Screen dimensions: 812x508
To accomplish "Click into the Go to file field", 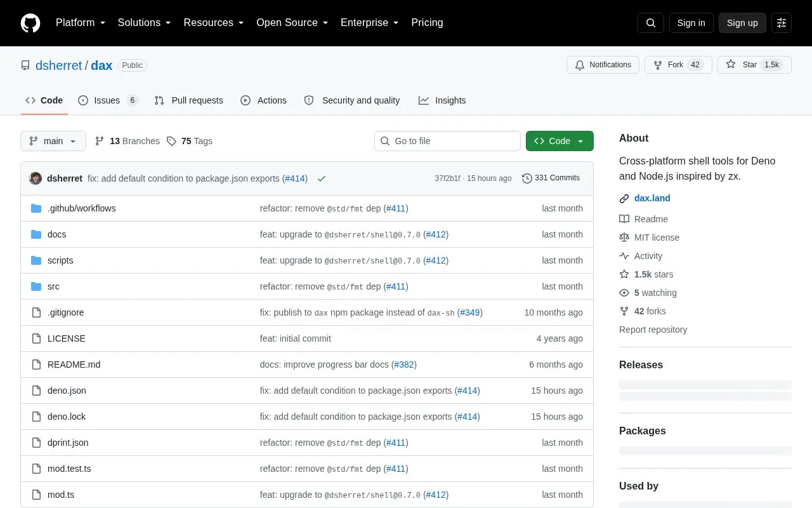I will 447,141.
